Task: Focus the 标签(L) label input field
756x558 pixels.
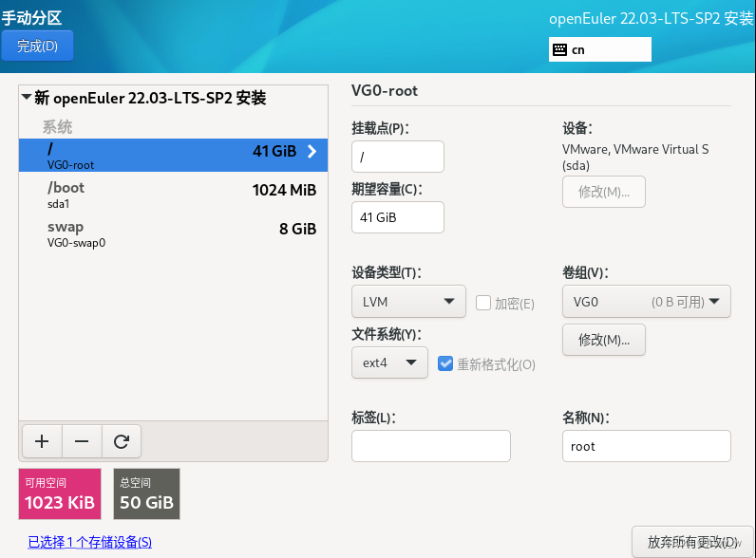Action: pos(431,446)
